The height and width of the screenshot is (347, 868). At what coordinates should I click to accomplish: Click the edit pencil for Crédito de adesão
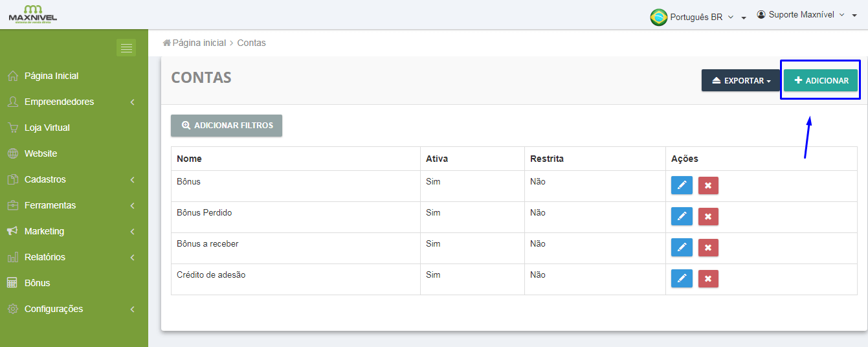pos(682,278)
